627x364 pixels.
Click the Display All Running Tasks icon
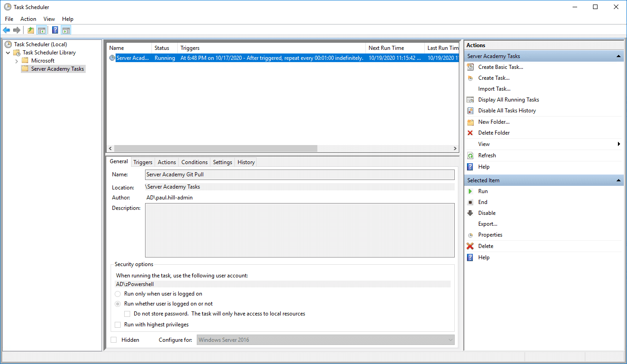(470, 100)
